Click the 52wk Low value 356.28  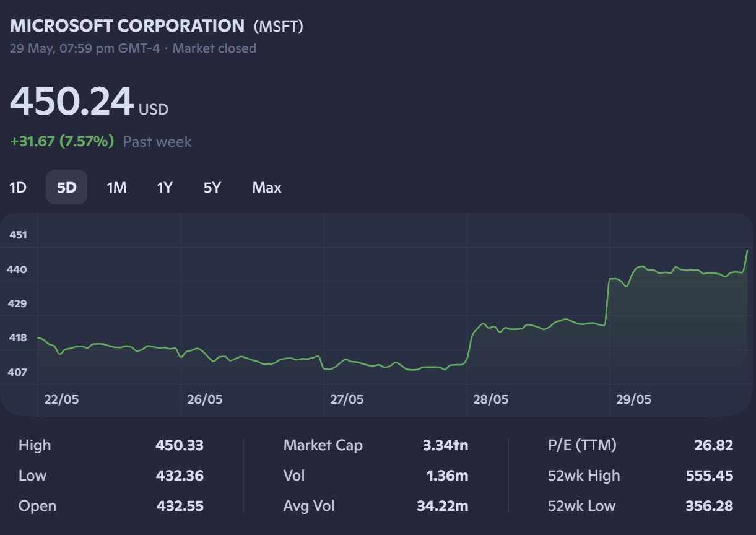(709, 506)
